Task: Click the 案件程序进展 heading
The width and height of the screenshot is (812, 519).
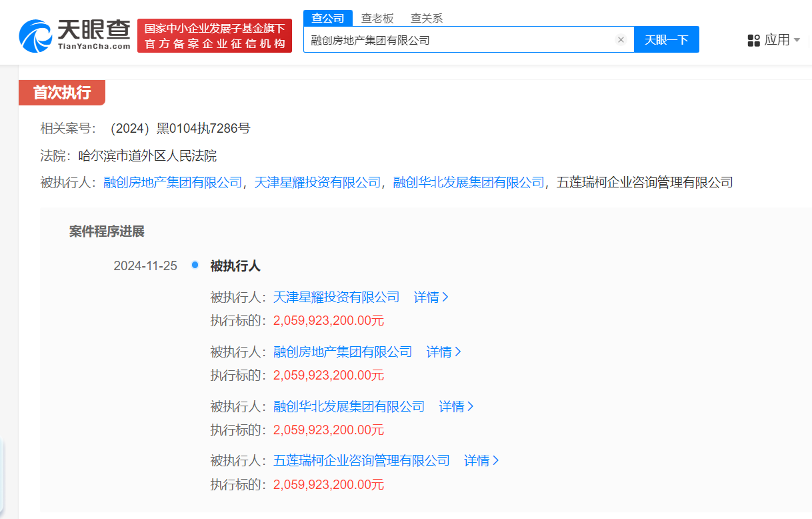Action: point(107,231)
